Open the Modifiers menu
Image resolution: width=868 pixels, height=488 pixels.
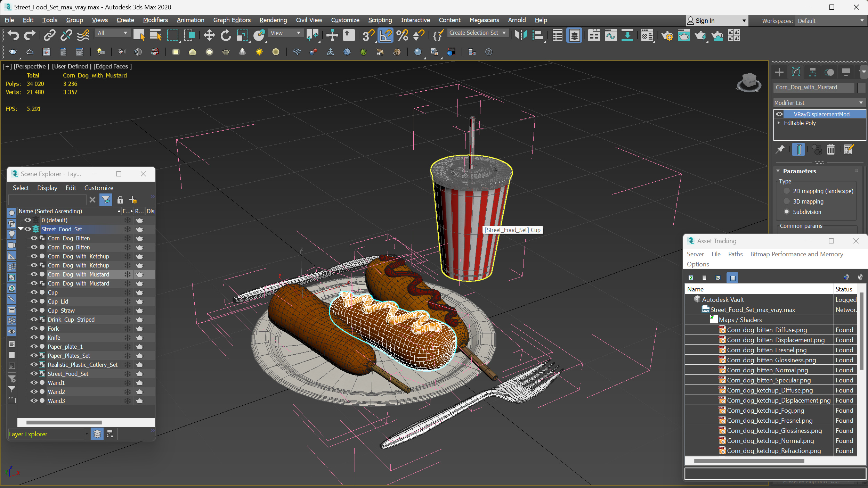point(155,20)
